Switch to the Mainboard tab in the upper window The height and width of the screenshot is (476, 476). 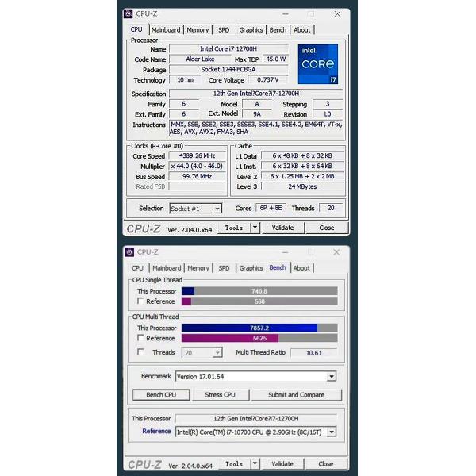[x=167, y=30]
